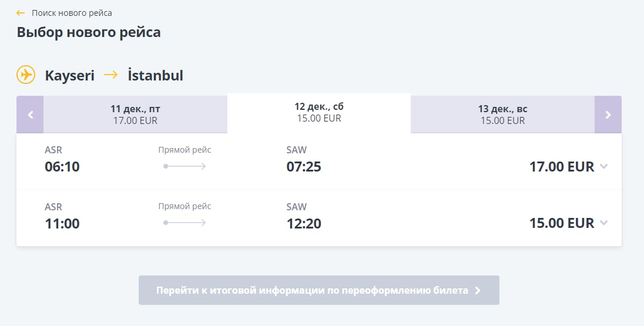Screen dimensions: 644x326
Task: Click the yellow back arrow icon
Action: (x=21, y=13)
